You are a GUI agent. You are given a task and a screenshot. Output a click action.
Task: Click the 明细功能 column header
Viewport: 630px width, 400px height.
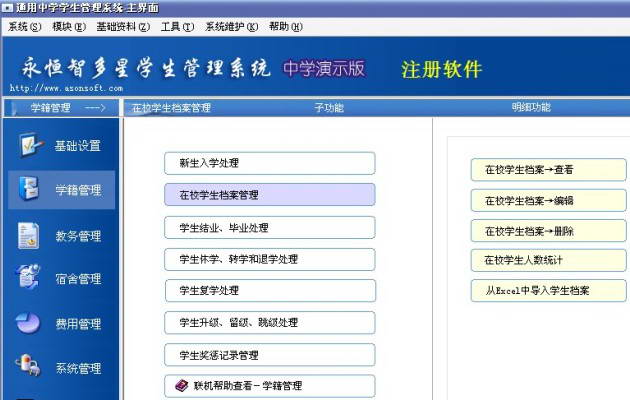[x=531, y=107]
